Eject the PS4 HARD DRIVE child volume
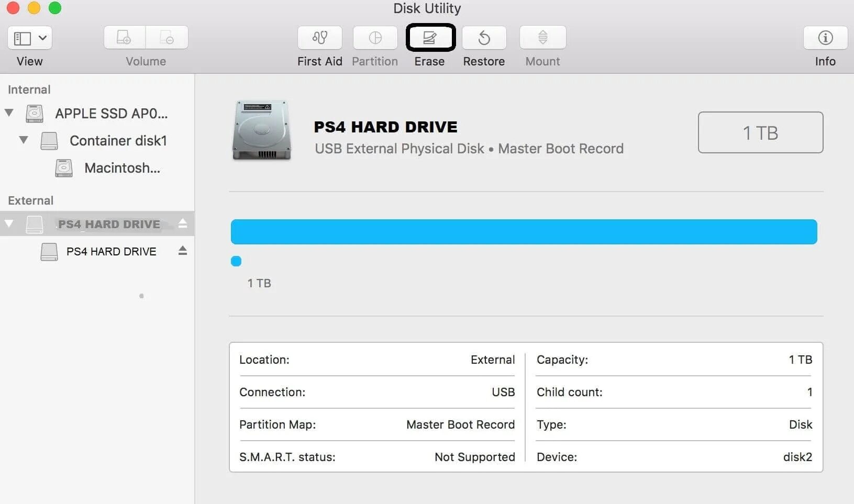Screen dimensions: 854x504 click(x=183, y=251)
